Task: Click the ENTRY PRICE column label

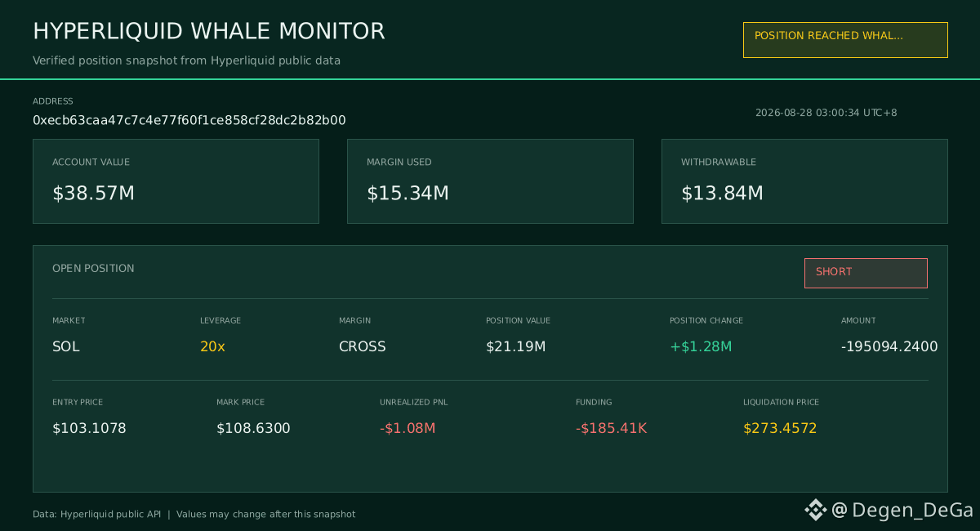Action: point(78,403)
